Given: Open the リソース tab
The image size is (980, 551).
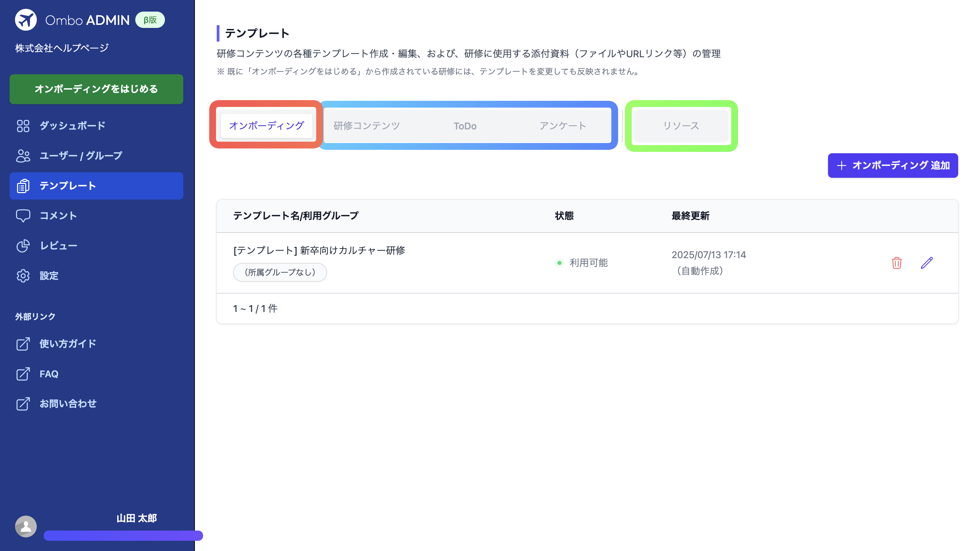Looking at the screenshot, I should pyautogui.click(x=681, y=126).
